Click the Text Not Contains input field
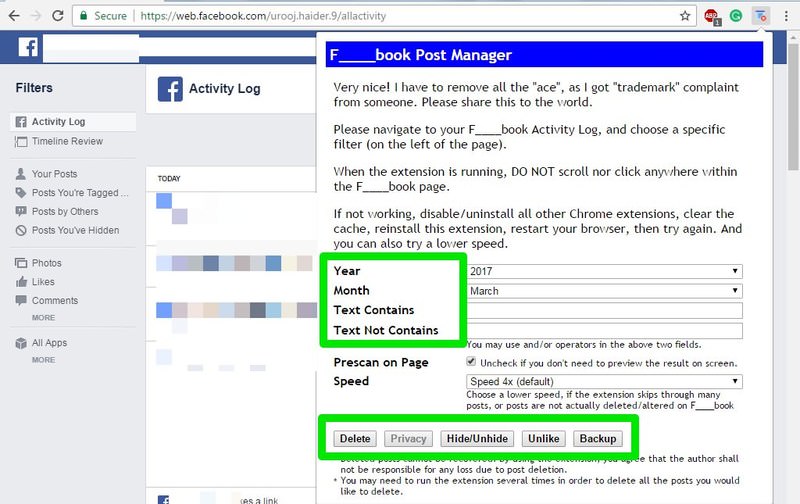Viewport: 800px width, 504px height. click(x=604, y=331)
